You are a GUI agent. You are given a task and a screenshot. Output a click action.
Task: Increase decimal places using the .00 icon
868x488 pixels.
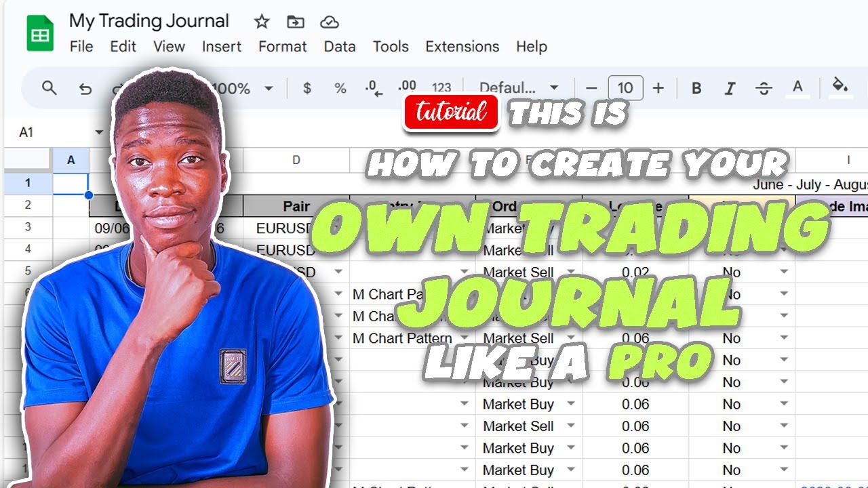[408, 87]
